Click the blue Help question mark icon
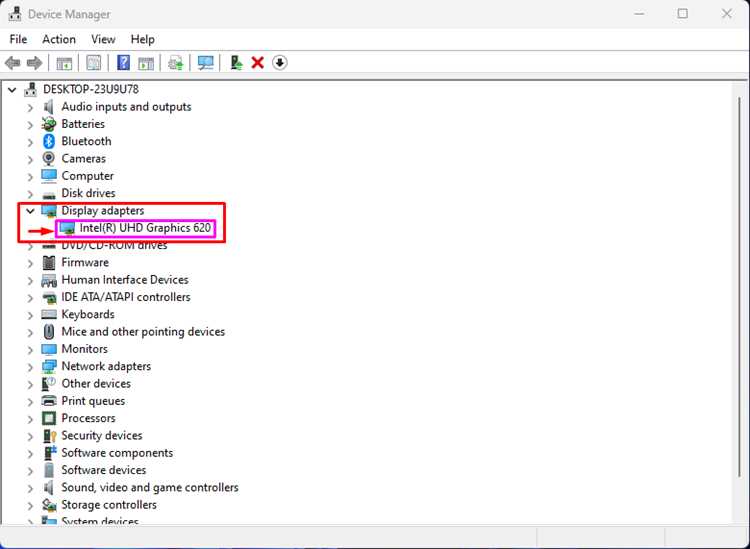Viewport: 750px width, 549px height. (123, 63)
